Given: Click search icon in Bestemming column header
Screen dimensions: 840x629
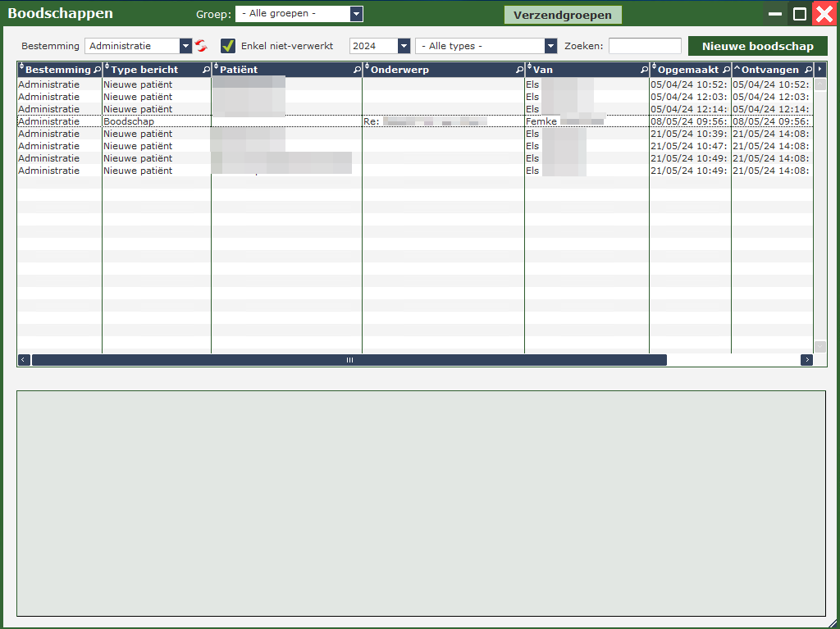Looking at the screenshot, I should [97, 70].
